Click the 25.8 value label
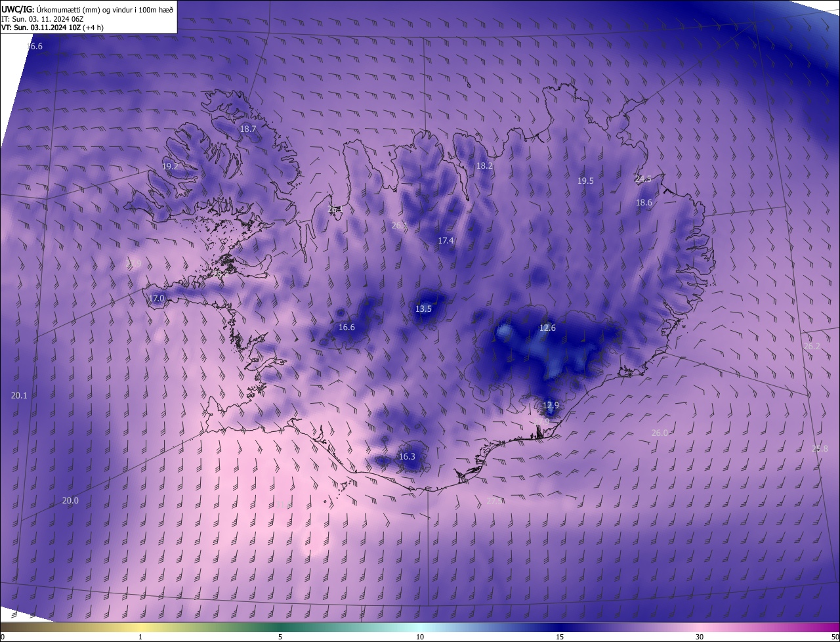840x642 pixels. pyautogui.click(x=820, y=448)
